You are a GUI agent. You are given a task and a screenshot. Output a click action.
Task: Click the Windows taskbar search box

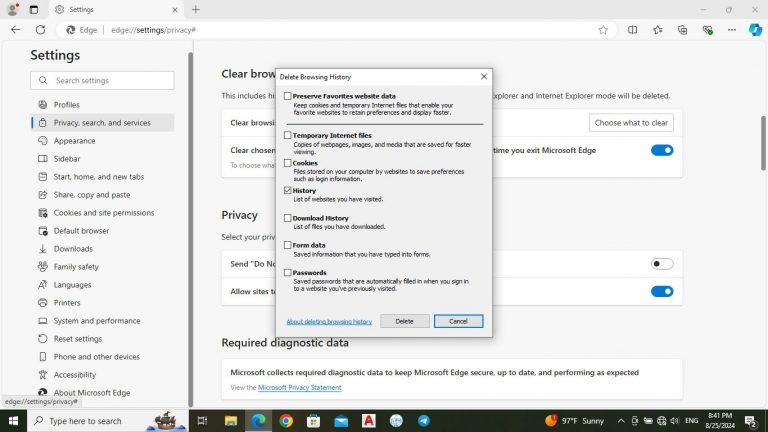pyautogui.click(x=107, y=421)
